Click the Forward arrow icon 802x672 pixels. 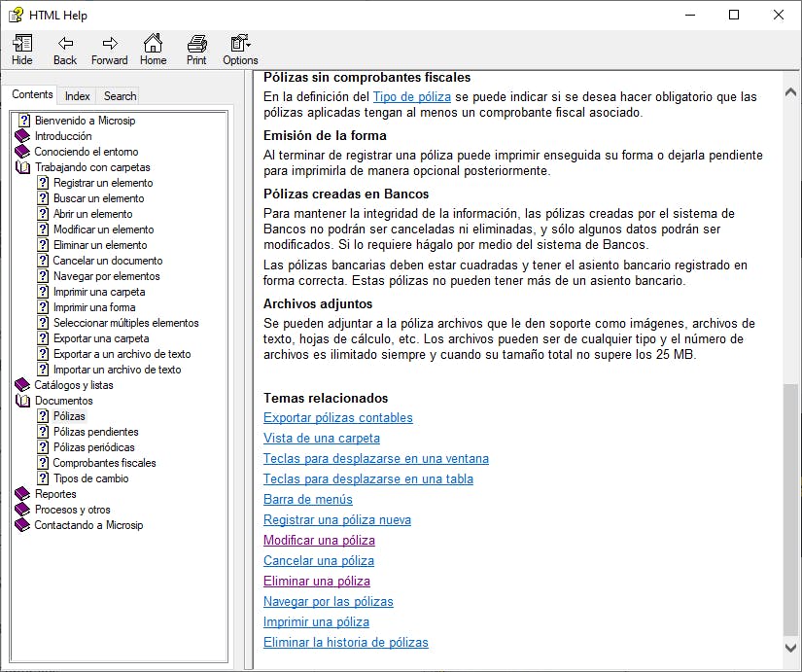click(110, 44)
